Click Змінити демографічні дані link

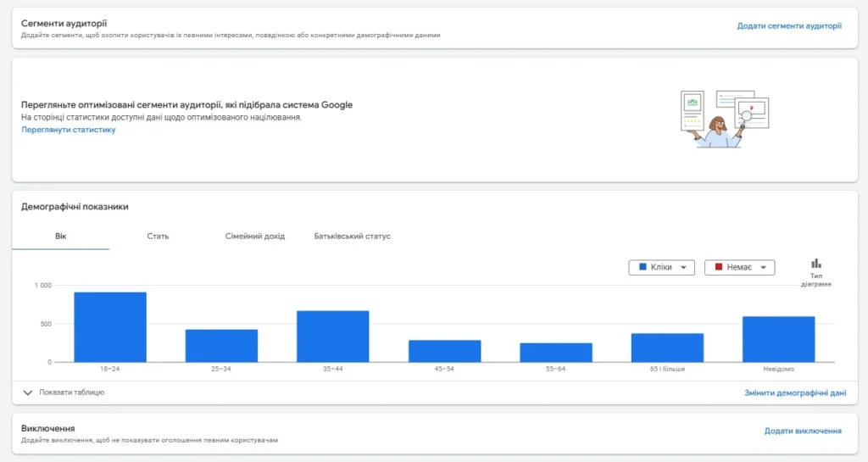[794, 393]
